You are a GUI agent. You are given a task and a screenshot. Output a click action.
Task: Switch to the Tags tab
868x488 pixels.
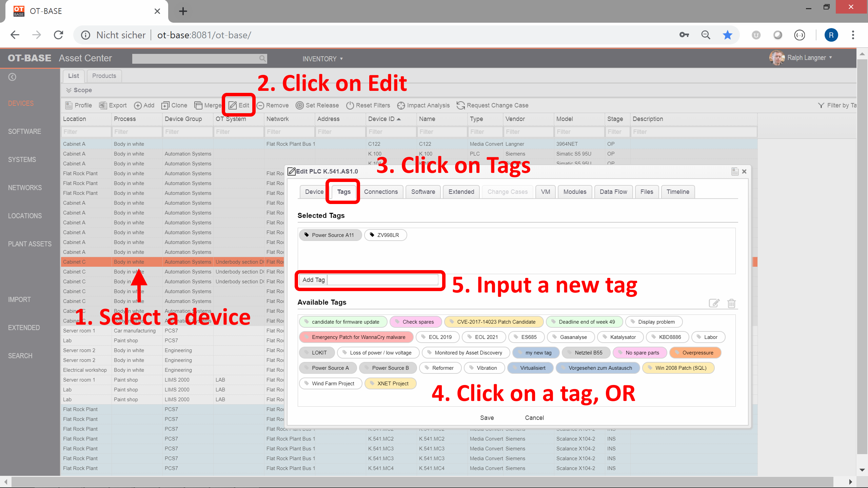tap(344, 192)
